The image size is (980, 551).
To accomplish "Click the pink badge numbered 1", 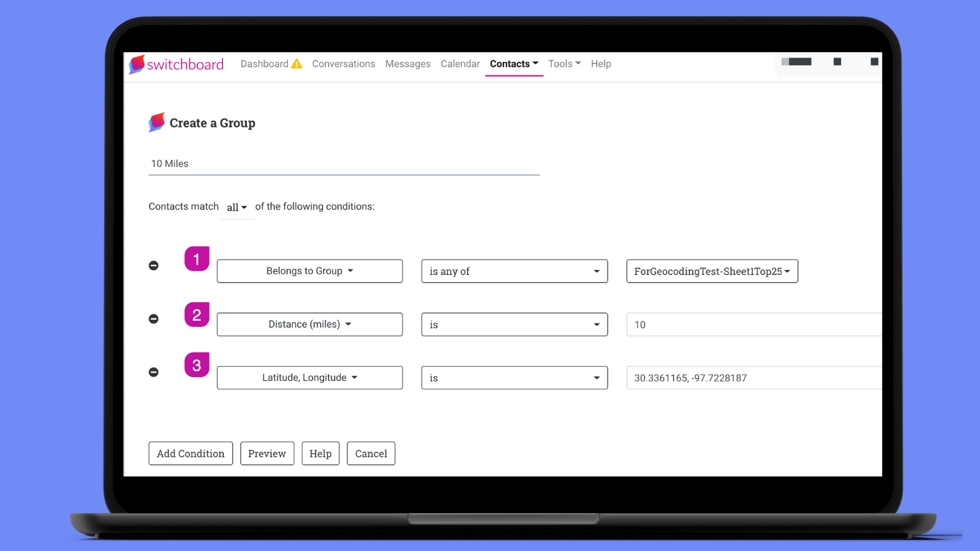I will coord(197,258).
